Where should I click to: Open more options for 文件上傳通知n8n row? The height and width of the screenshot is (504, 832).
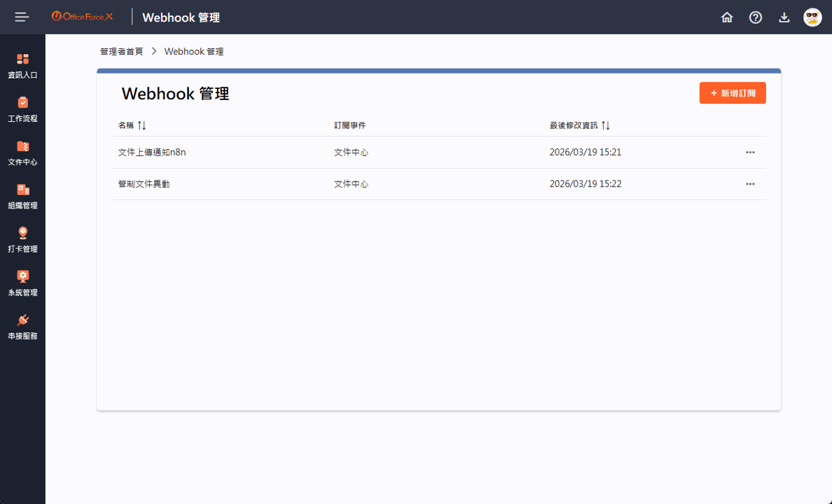[x=750, y=152]
